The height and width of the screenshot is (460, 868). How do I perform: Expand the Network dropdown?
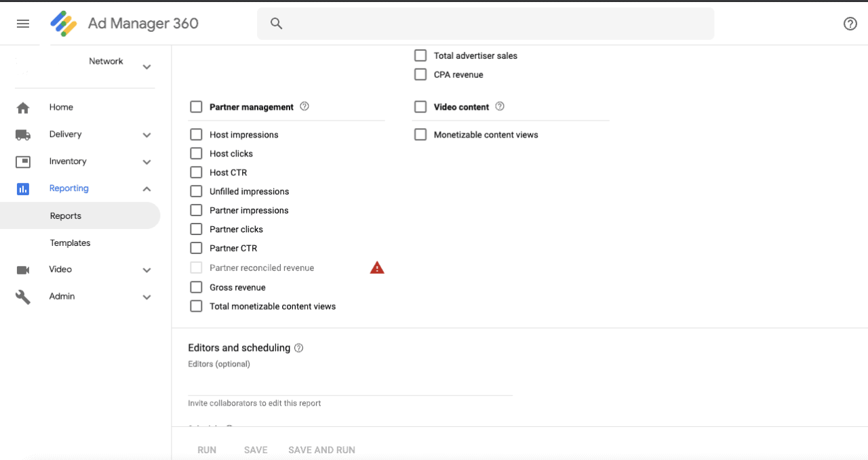coord(146,66)
